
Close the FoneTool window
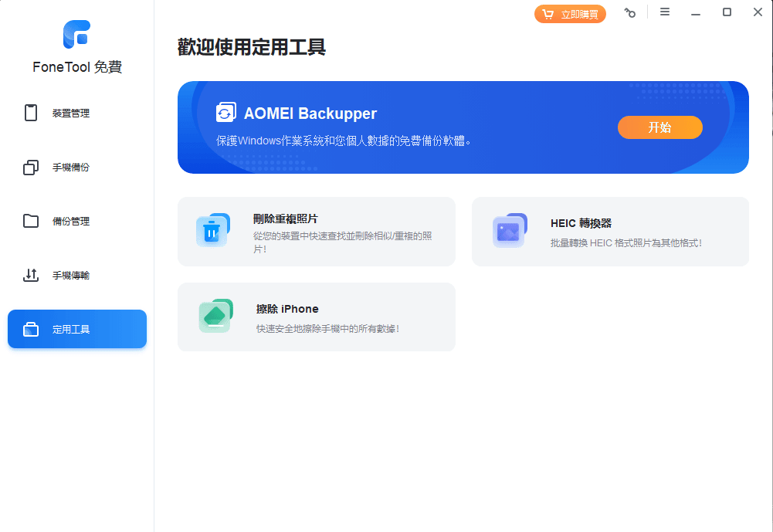758,12
